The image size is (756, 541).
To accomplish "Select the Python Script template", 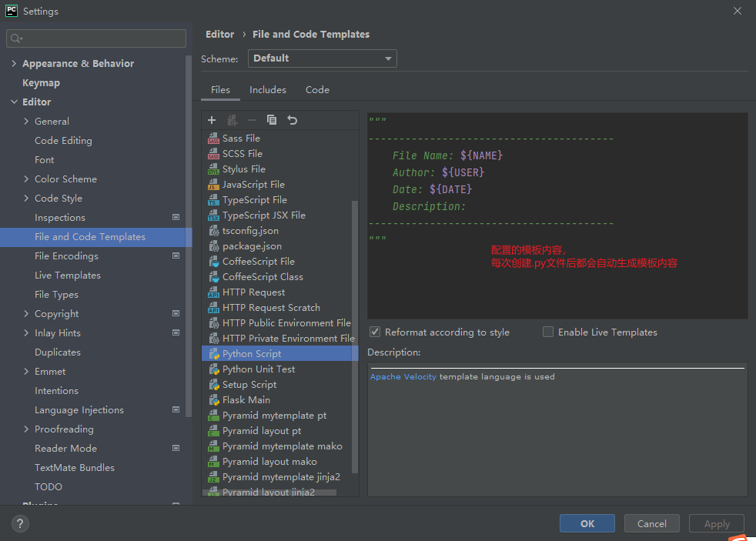I will [279, 353].
